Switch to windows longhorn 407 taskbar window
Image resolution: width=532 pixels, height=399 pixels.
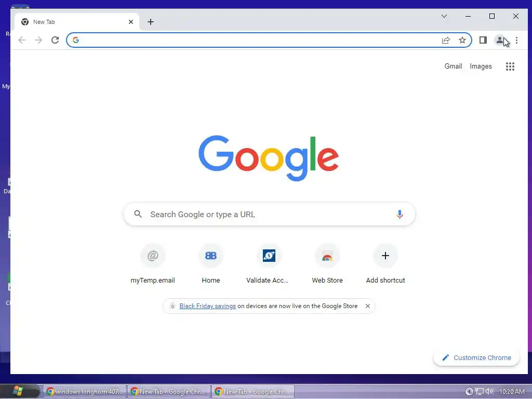tap(85, 392)
